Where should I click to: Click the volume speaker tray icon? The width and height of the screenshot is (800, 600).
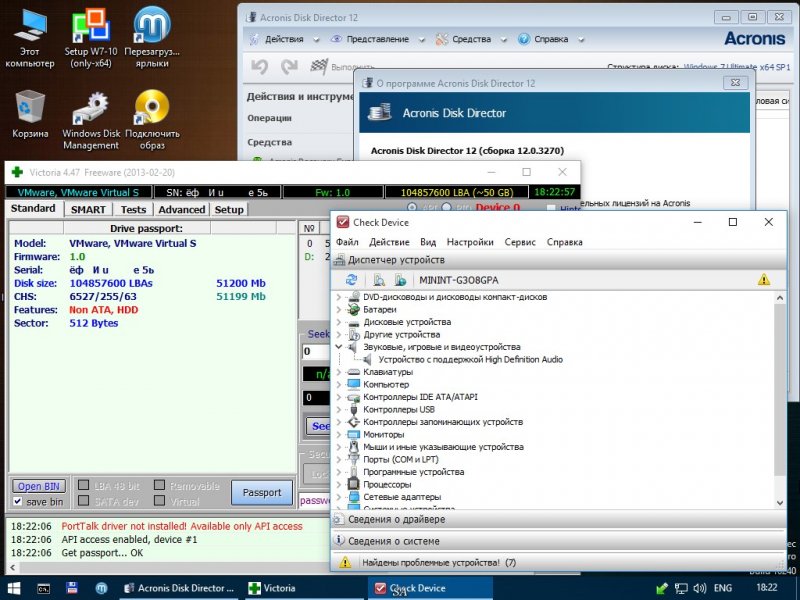pyautogui.click(x=700, y=588)
